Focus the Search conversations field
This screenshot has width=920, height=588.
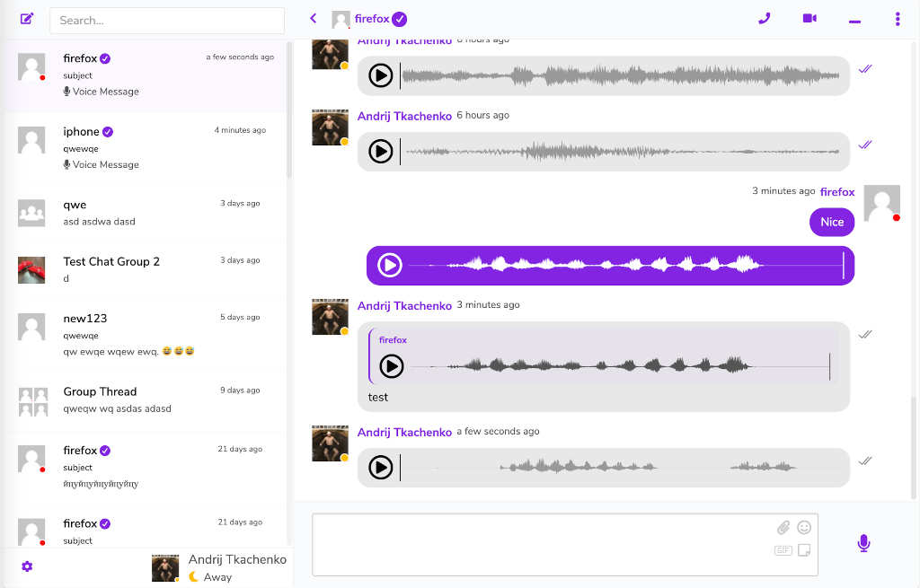click(167, 21)
